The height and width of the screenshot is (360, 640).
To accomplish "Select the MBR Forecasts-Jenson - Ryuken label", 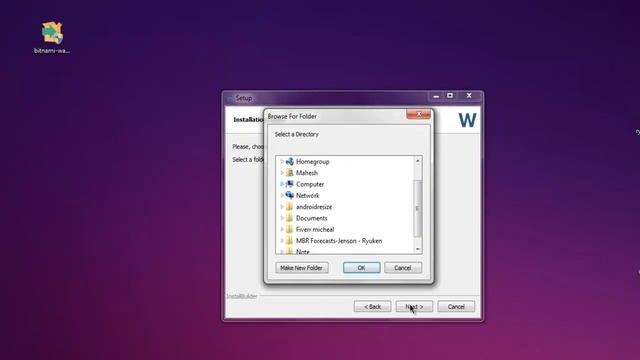I will tap(339, 241).
